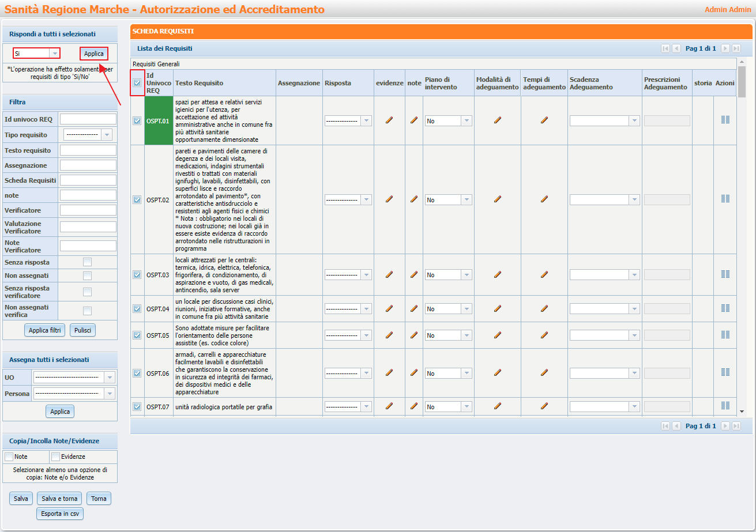
Task: Open the Azioni icon for OSPT.02
Action: 725,199
